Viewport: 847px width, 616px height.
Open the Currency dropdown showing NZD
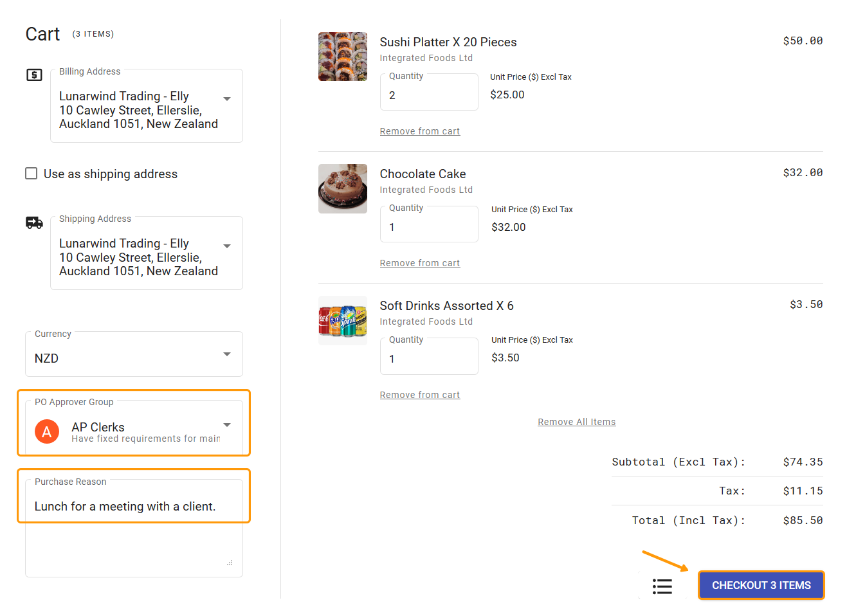(226, 354)
